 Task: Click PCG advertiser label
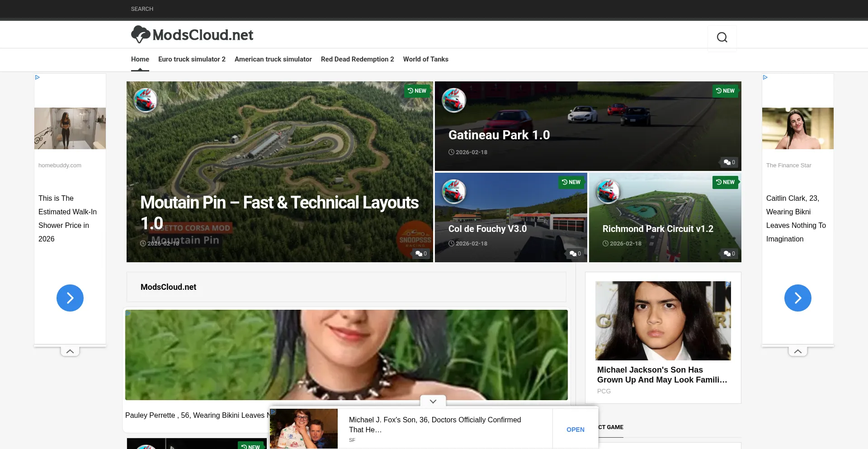click(604, 391)
